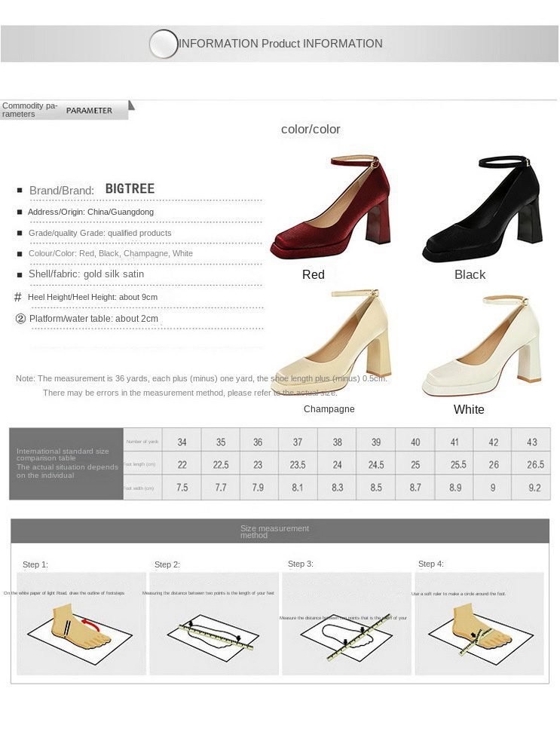560x734 pixels.
Task: Select size 36 in the size table
Action: point(258,442)
